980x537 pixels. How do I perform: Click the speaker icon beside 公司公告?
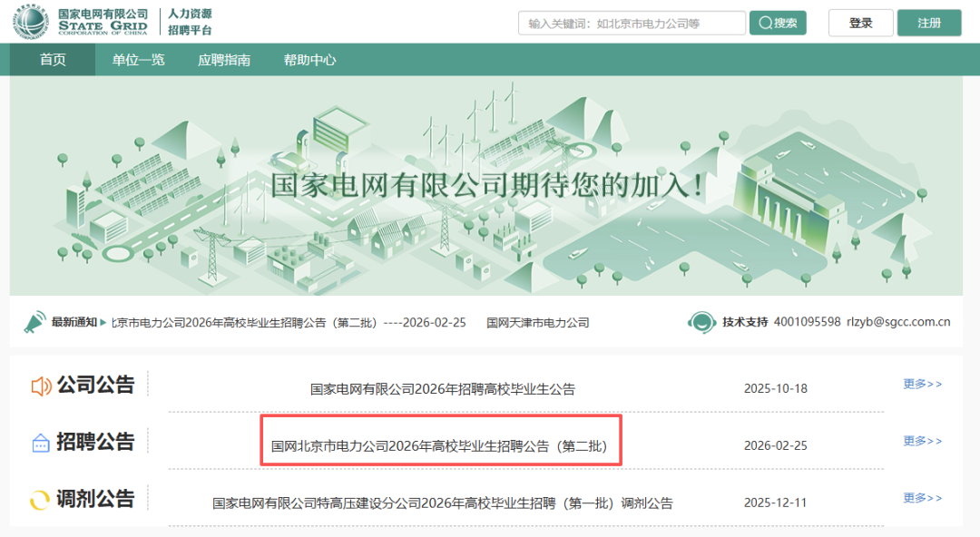(41, 385)
